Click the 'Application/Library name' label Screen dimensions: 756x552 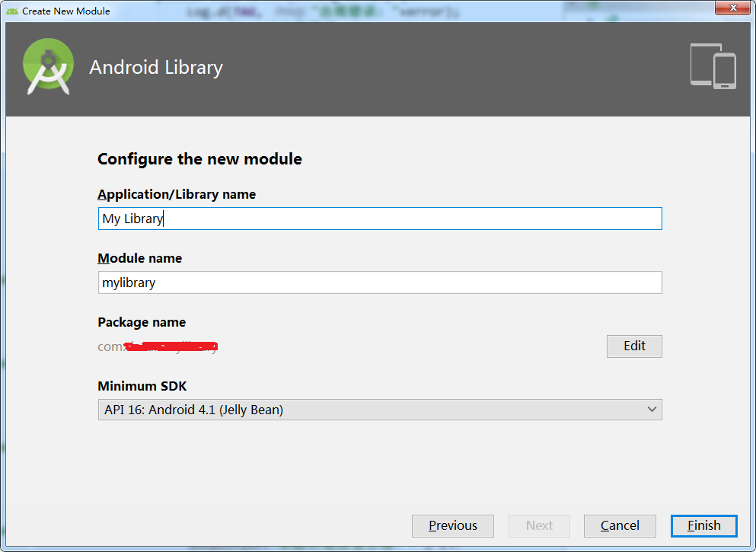(177, 194)
